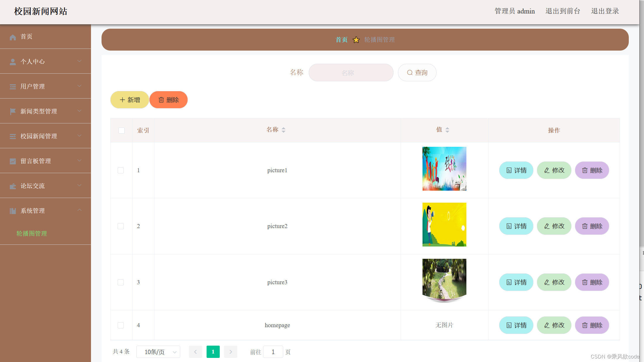Toggle the select-all checkbox in table header
The height and width of the screenshot is (362, 644).
(121, 131)
